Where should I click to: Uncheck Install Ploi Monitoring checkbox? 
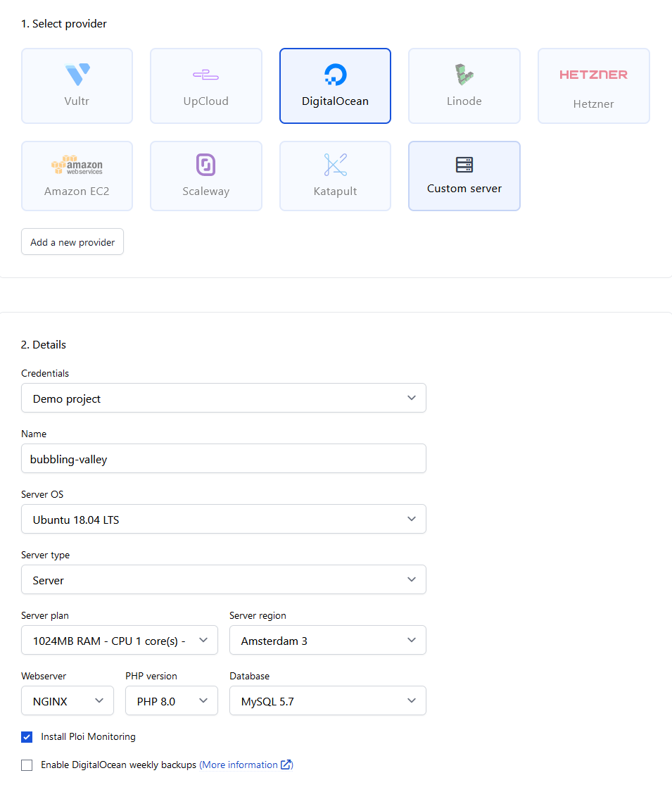click(27, 737)
